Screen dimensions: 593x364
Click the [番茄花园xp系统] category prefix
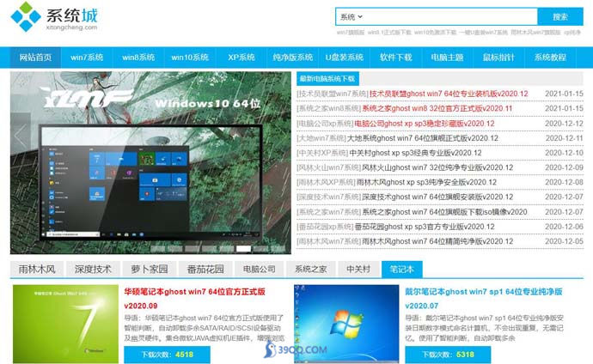325,227
